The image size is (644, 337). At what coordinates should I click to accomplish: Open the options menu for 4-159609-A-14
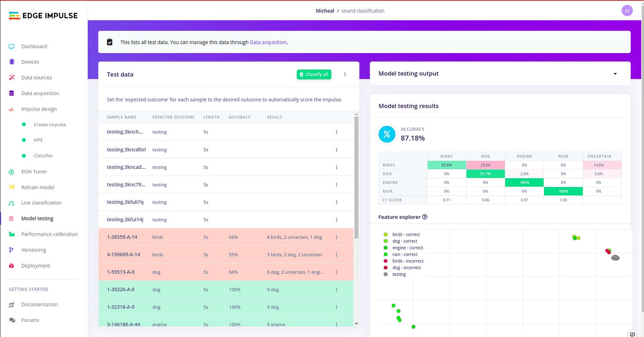coord(337,255)
